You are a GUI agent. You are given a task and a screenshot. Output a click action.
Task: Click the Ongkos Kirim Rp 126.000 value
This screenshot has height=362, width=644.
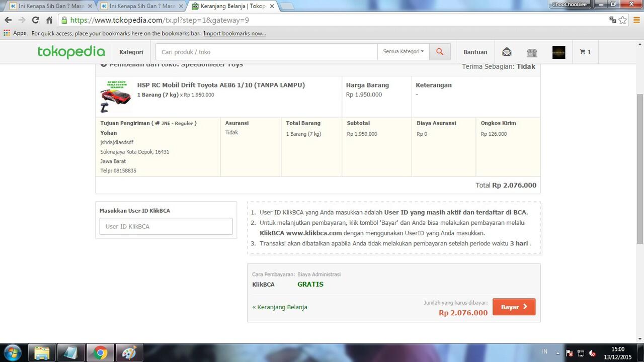click(x=494, y=134)
